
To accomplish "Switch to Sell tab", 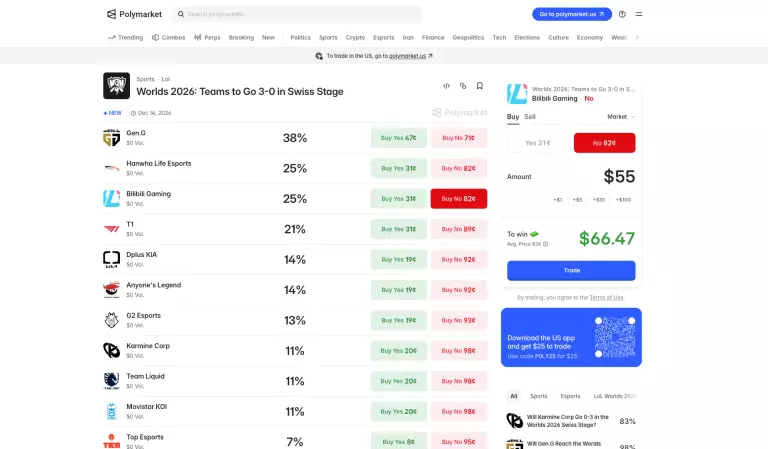I will click(530, 117).
